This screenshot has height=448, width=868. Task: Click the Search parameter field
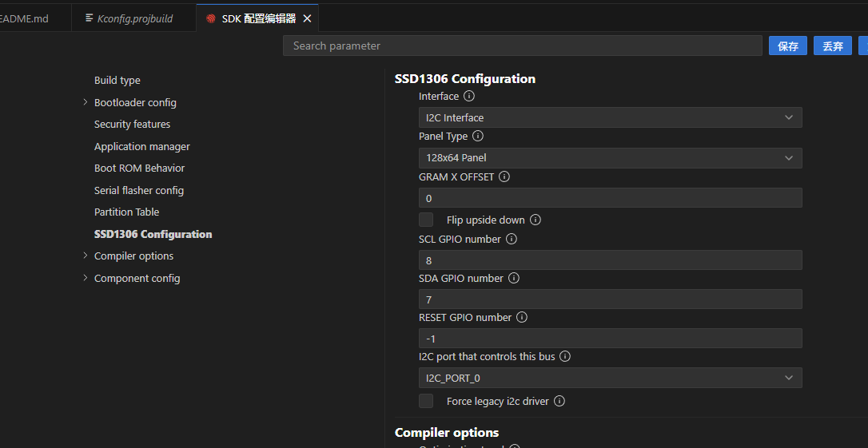click(522, 46)
